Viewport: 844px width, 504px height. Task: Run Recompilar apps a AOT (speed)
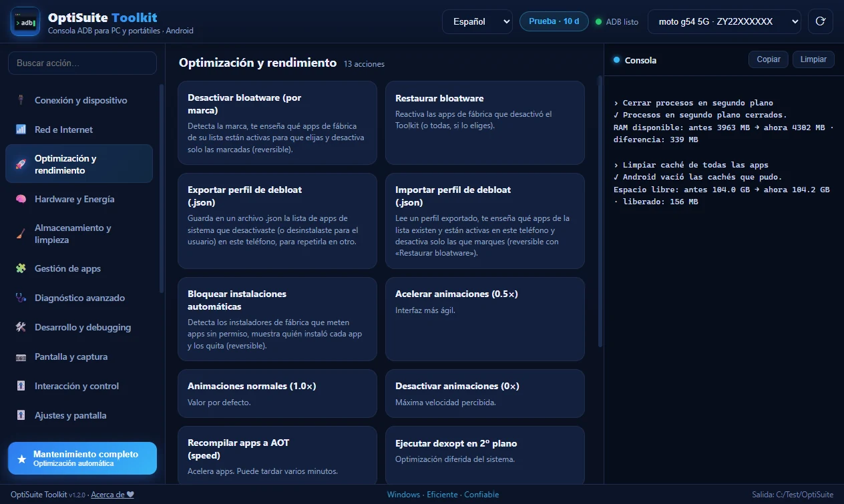[277, 456]
